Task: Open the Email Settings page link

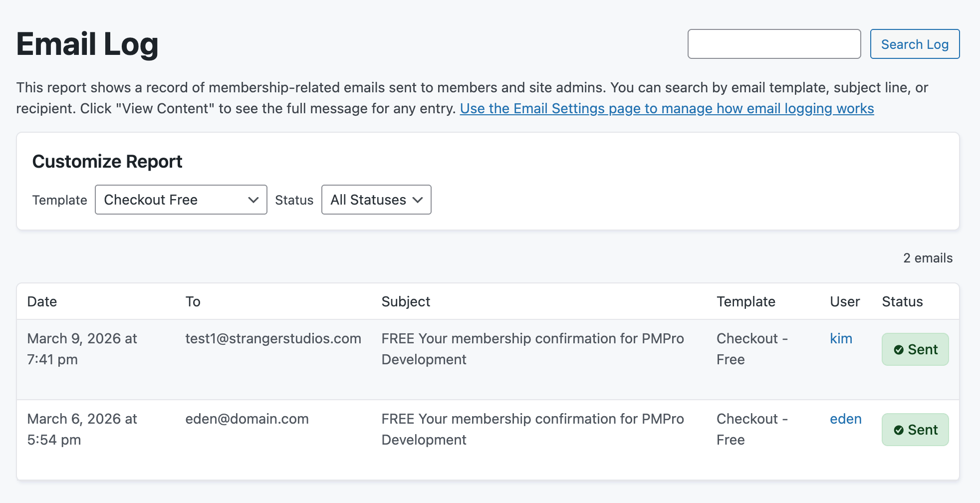Action: click(667, 108)
